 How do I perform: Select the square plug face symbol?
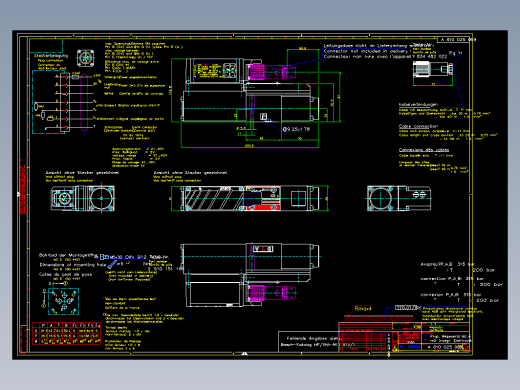[x=86, y=58]
